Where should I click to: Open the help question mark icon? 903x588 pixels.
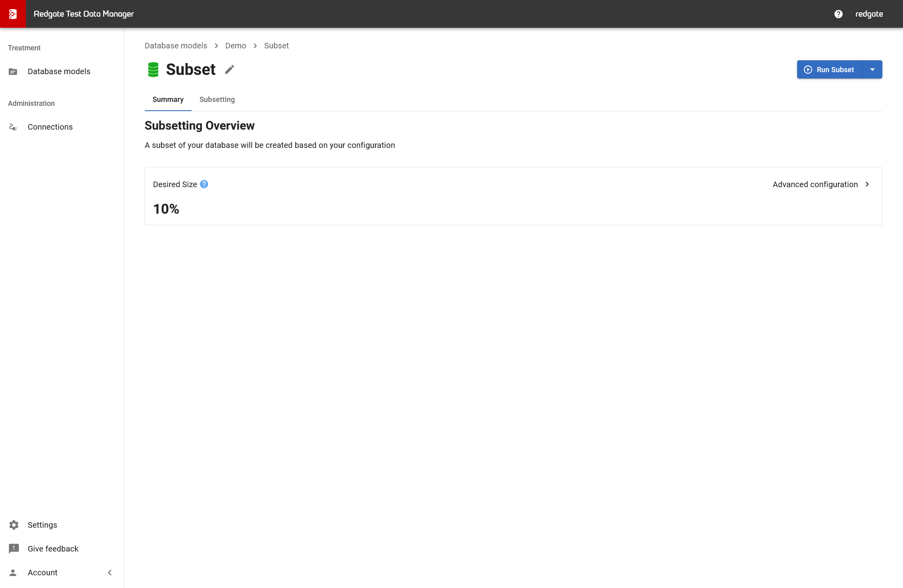pyautogui.click(x=838, y=14)
